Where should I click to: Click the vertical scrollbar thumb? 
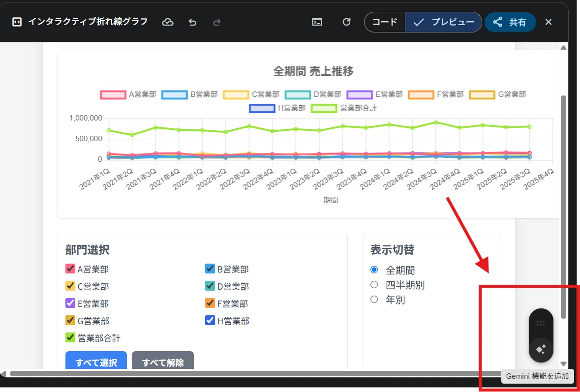(x=563, y=207)
